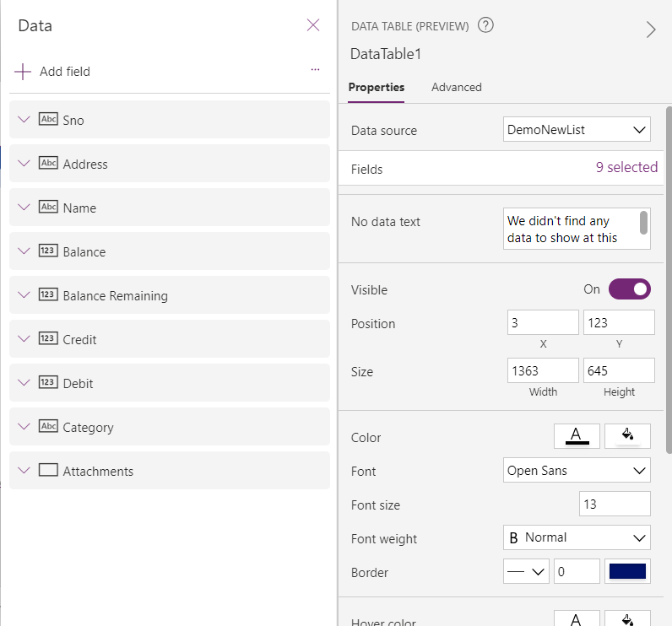
Task: Expand the Sno field chevron
Action: coord(24,120)
